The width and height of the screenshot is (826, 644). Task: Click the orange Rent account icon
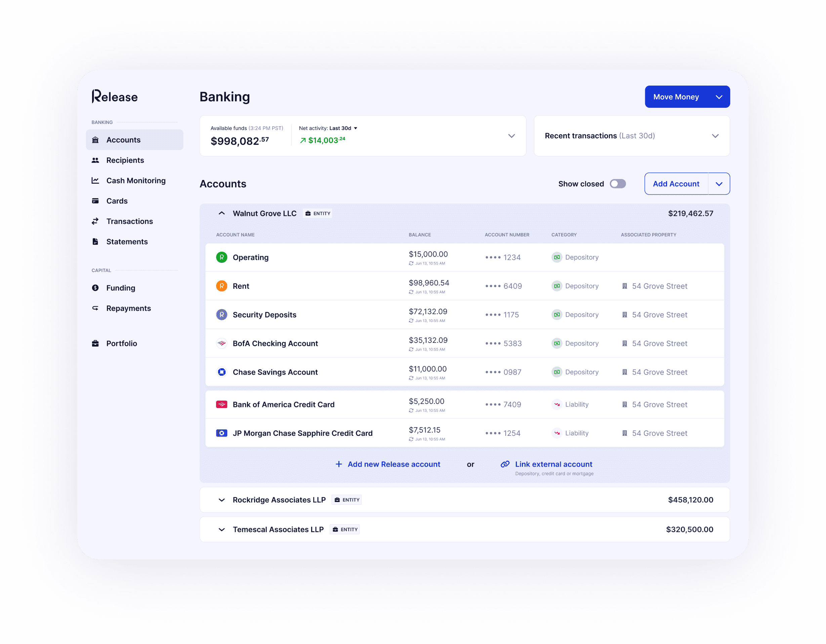point(222,286)
